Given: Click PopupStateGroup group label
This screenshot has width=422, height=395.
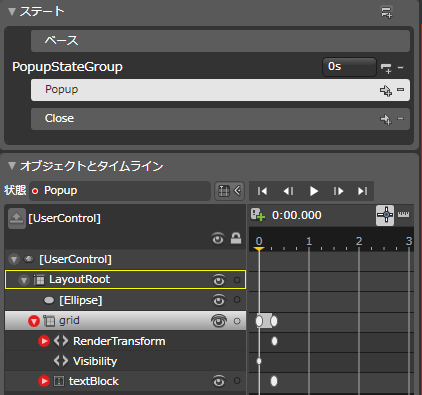Looking at the screenshot, I should click(x=67, y=67).
